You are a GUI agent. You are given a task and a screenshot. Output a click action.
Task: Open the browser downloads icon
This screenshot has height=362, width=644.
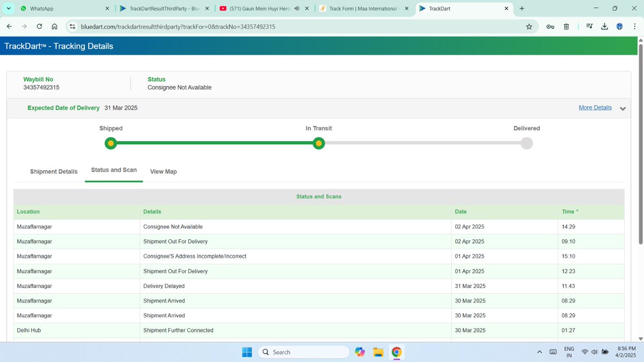(605, 26)
